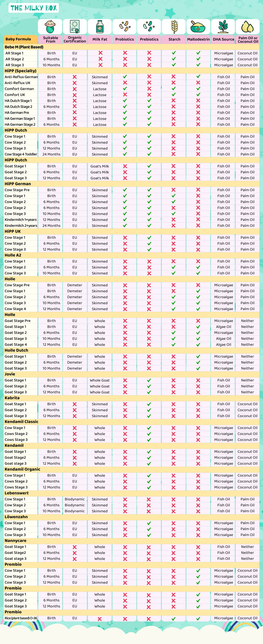The image size is (263, 644).
Task: Click the baby icon above Suitable From
Action: [50, 26]
